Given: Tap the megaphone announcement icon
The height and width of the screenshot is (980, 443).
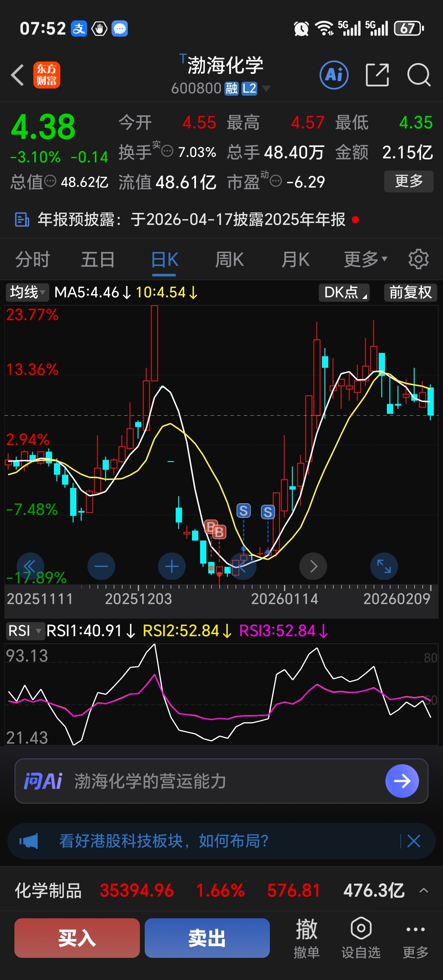Looking at the screenshot, I should point(29,841).
